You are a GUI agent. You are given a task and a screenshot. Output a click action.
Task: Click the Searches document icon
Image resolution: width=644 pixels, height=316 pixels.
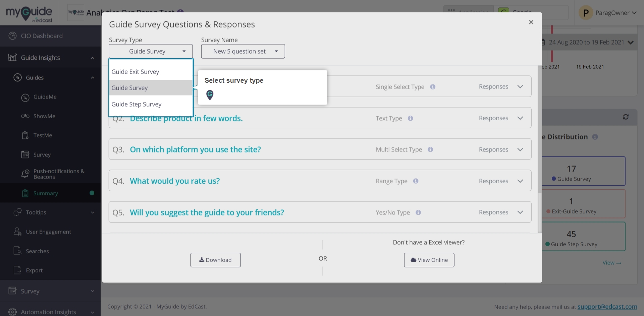[17, 251]
